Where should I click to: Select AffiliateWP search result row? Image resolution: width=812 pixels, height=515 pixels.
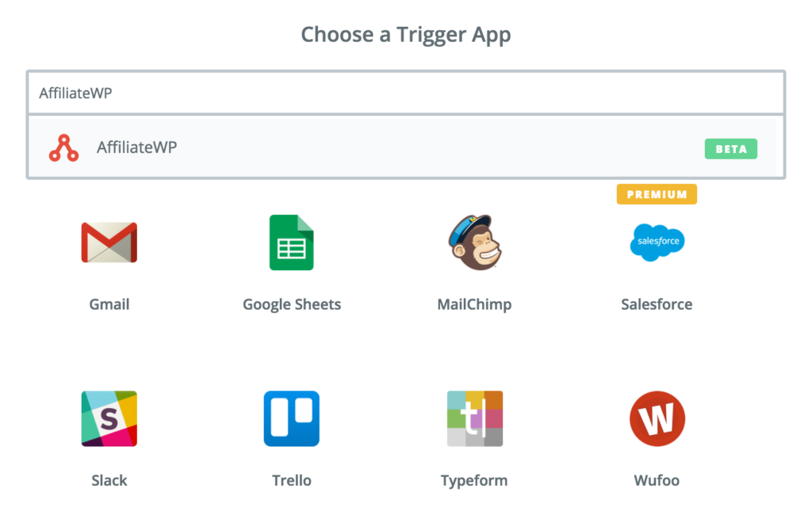[x=402, y=147]
